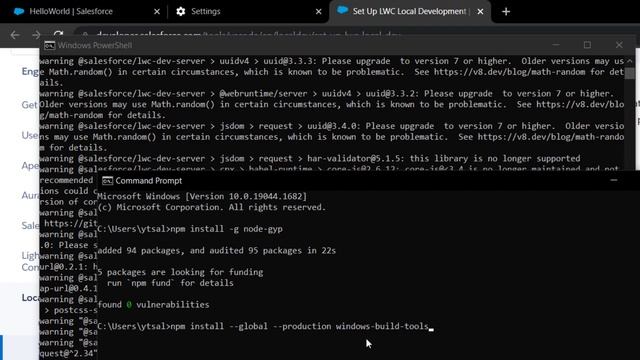640x360 pixels.
Task: Click the Microsoft Windows version line
Action: pos(202,196)
